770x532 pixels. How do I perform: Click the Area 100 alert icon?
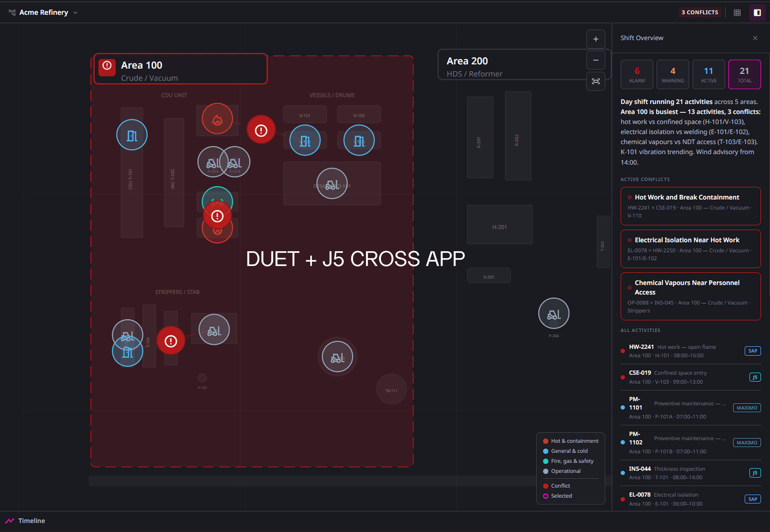click(107, 66)
